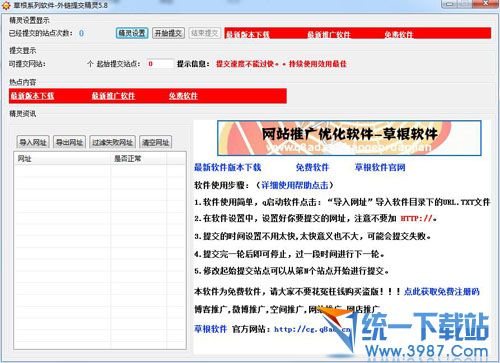Select the 是否正常 column header
Screen dimensions: 500x363
139,159
